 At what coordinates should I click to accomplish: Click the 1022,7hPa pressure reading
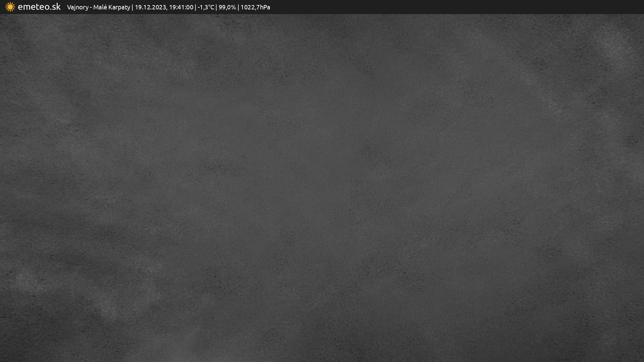(x=255, y=7)
